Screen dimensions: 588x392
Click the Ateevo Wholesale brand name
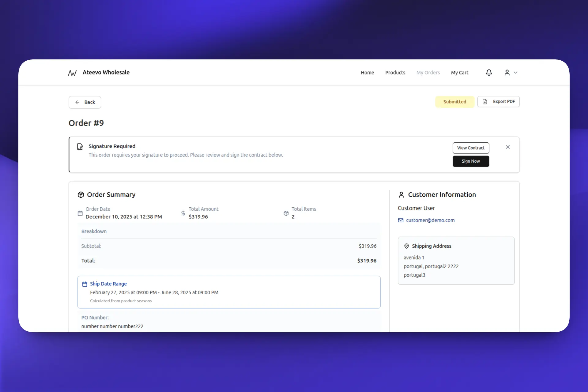point(106,72)
